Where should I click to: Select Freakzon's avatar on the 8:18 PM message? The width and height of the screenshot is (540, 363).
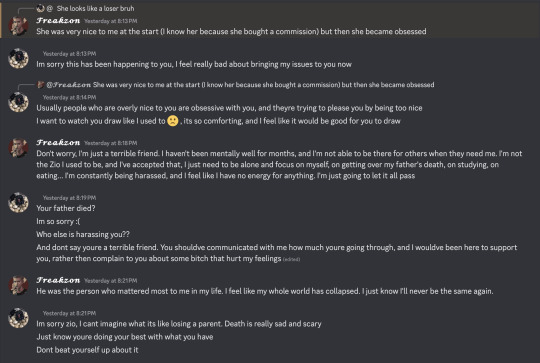[18, 148]
